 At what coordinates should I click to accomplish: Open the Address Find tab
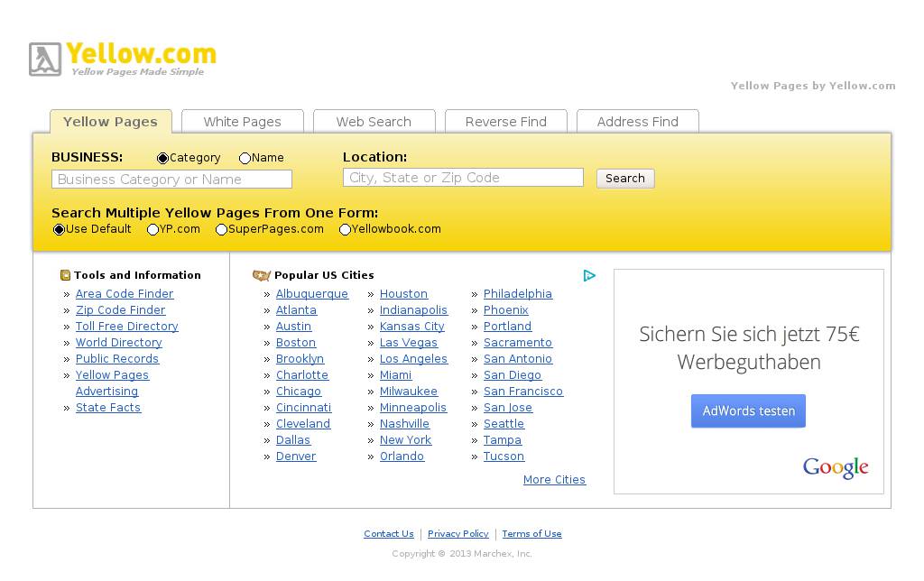(x=637, y=122)
